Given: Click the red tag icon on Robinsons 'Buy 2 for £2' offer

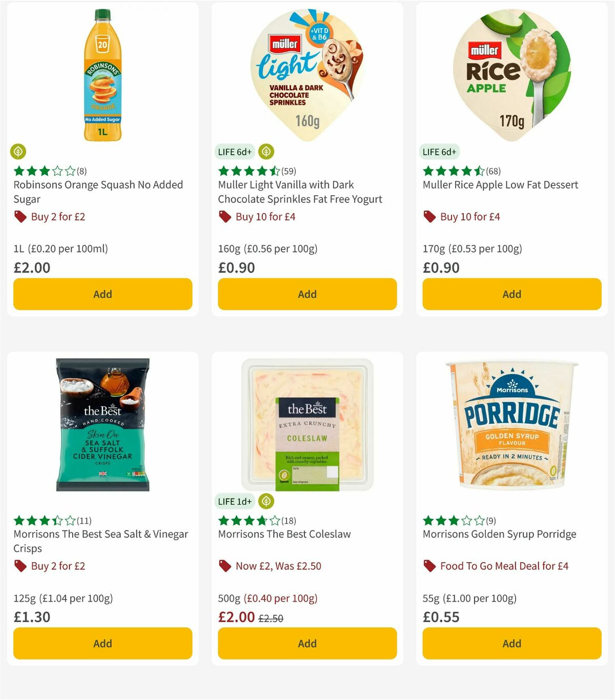Looking at the screenshot, I should coord(20,217).
